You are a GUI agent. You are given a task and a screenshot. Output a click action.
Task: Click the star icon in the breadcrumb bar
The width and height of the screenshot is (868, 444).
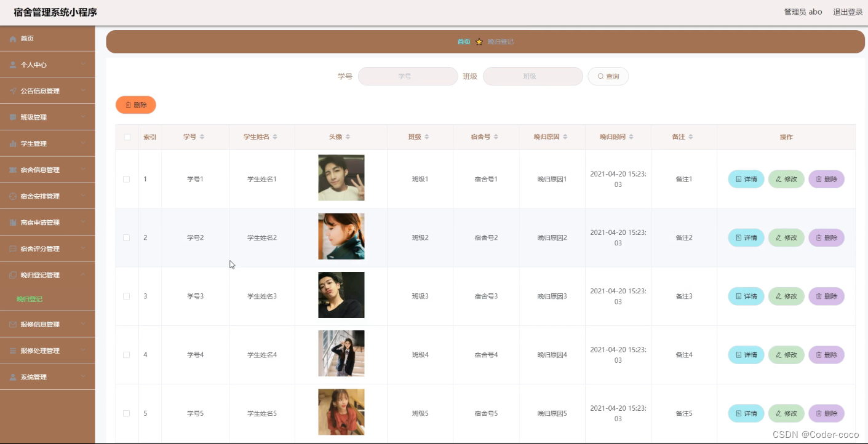pos(479,42)
